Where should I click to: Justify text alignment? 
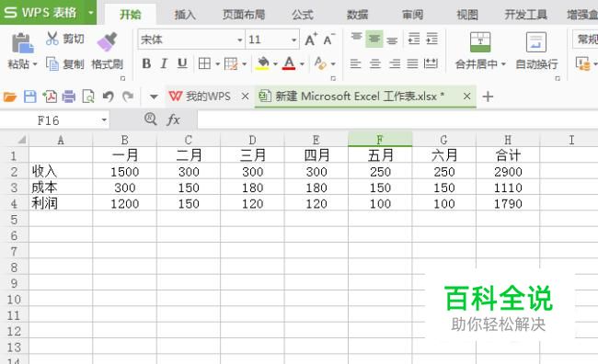[x=412, y=63]
